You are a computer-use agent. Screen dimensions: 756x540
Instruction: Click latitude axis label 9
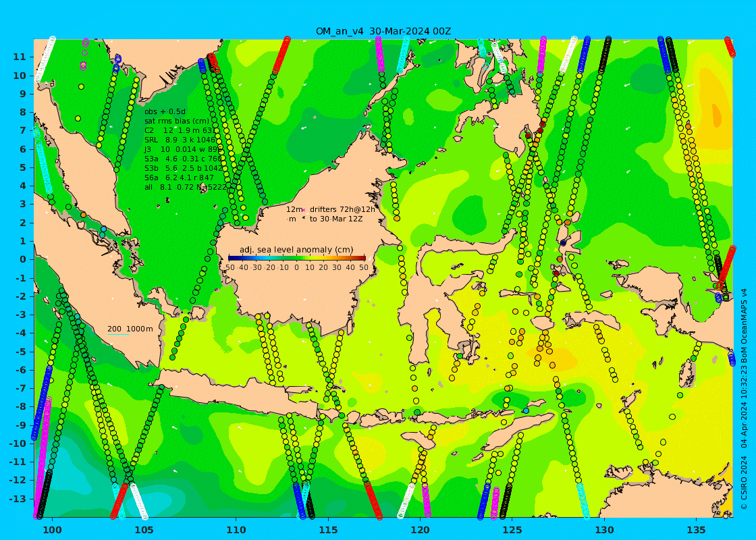(x=23, y=94)
